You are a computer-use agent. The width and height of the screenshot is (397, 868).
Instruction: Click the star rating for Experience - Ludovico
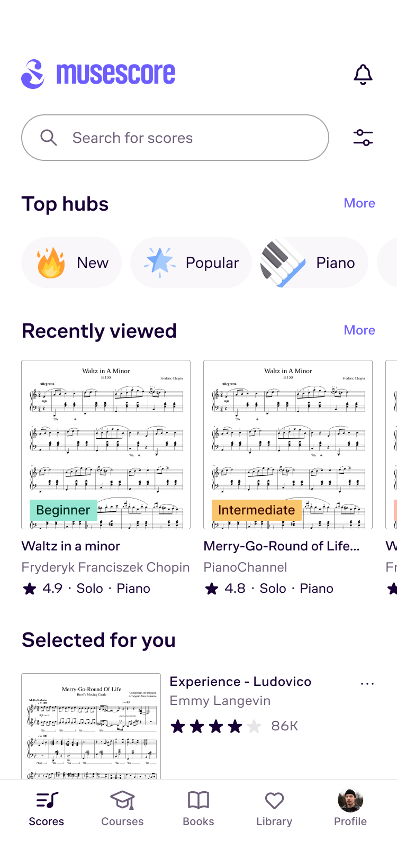pyautogui.click(x=215, y=726)
